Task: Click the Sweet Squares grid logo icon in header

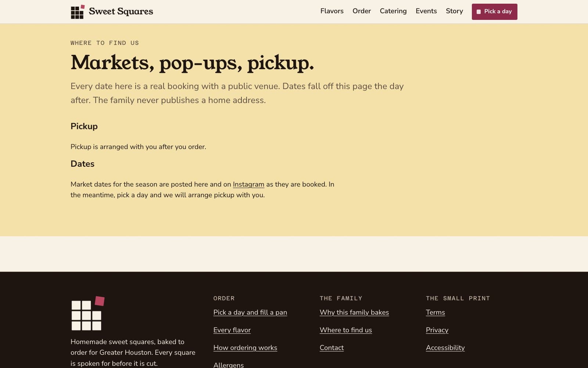Action: click(x=78, y=12)
